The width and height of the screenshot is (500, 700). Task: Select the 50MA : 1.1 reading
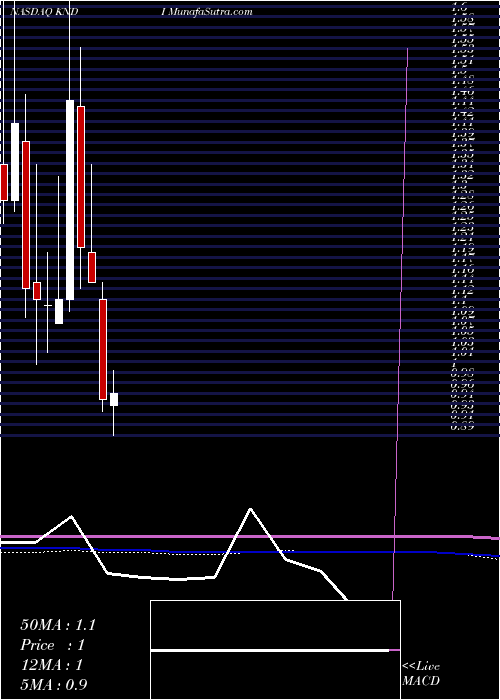58,625
